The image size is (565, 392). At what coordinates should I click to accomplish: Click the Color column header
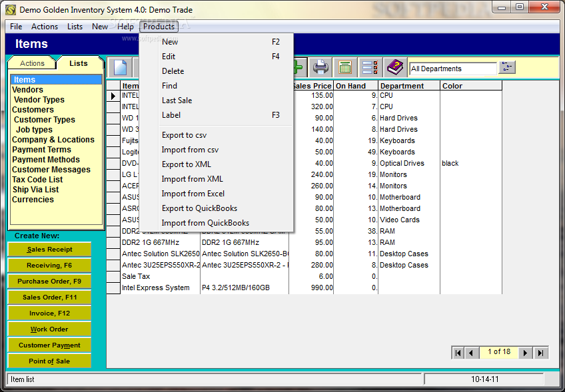471,86
